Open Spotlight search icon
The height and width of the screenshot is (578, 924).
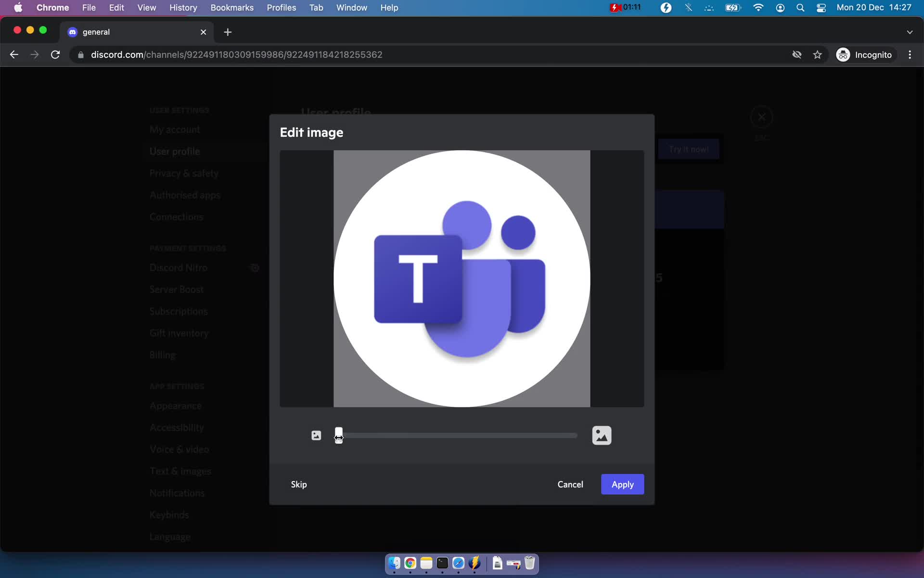(x=800, y=7)
